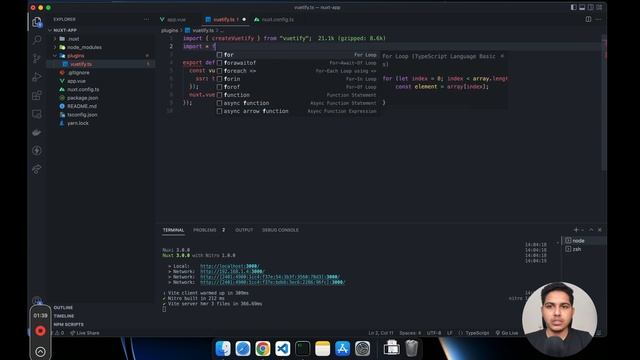
Task: Switch to the OUTPUT panel tab
Action: coord(244,230)
